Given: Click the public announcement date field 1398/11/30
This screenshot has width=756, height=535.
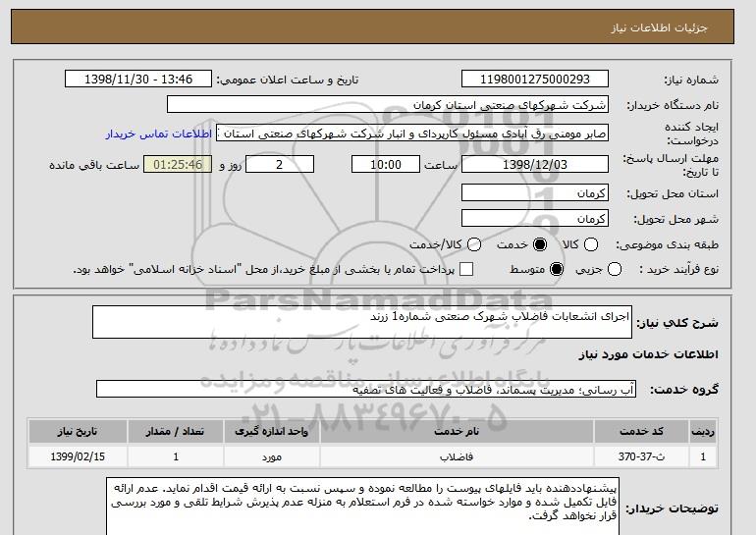Looking at the screenshot, I should coord(138,80).
